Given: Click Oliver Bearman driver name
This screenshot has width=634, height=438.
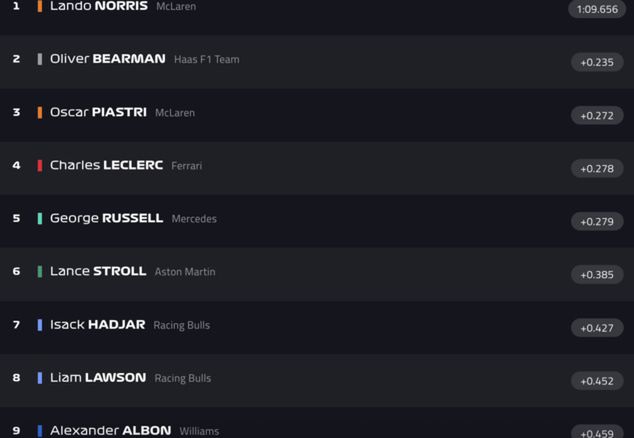Looking at the screenshot, I should tap(107, 59).
